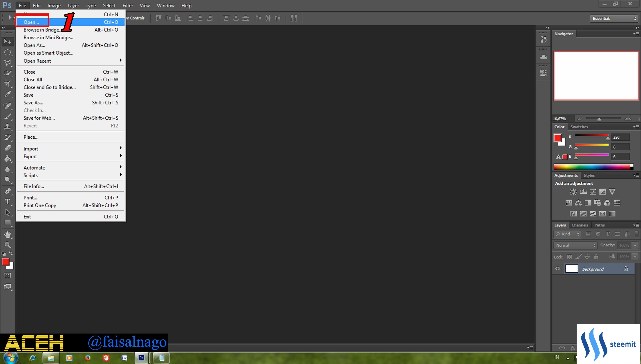Select the Horizontal Type tool

point(7,202)
